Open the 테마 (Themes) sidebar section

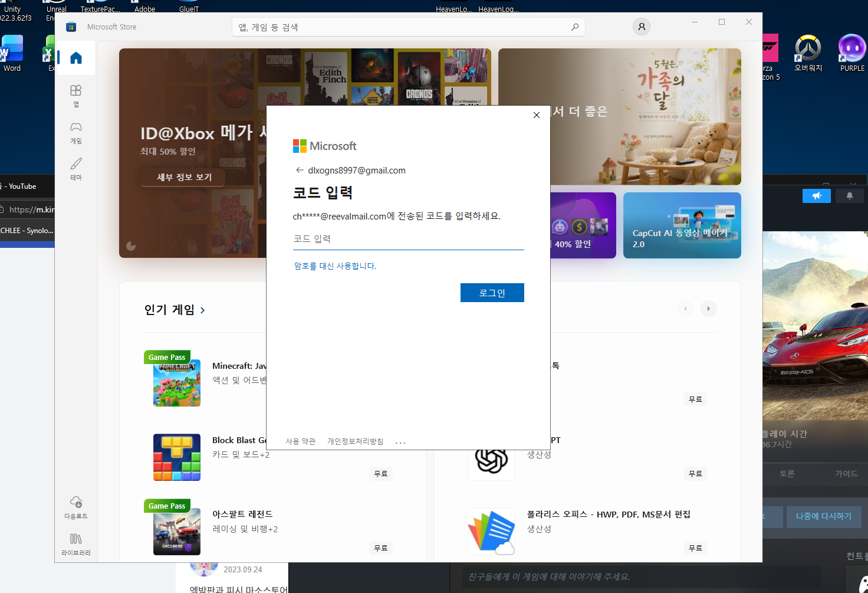point(75,169)
